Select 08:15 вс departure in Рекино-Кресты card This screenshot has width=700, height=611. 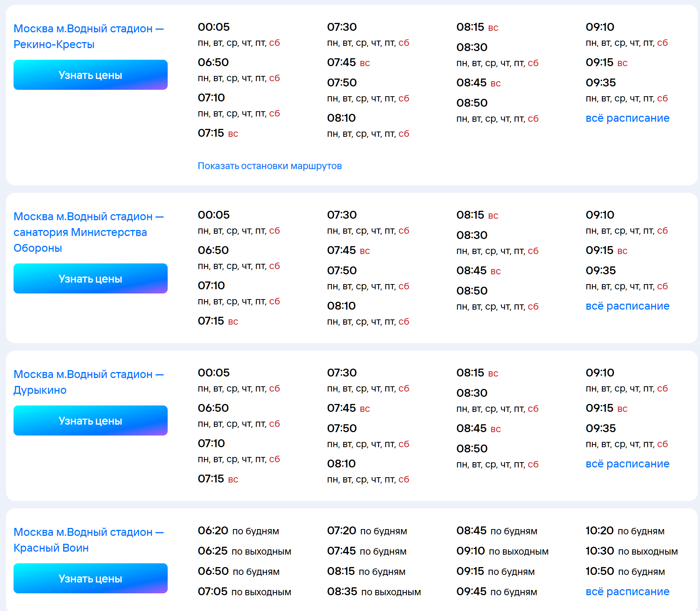pos(477,27)
